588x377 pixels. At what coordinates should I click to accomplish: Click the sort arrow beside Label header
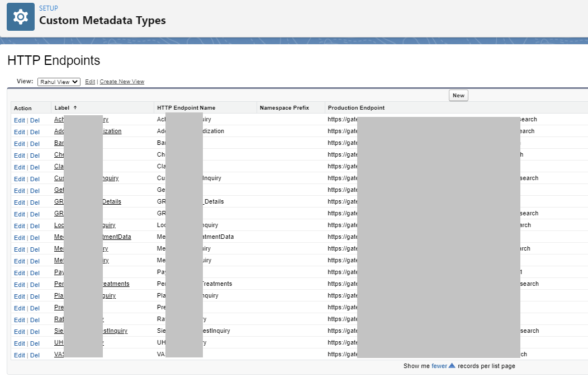tap(75, 107)
